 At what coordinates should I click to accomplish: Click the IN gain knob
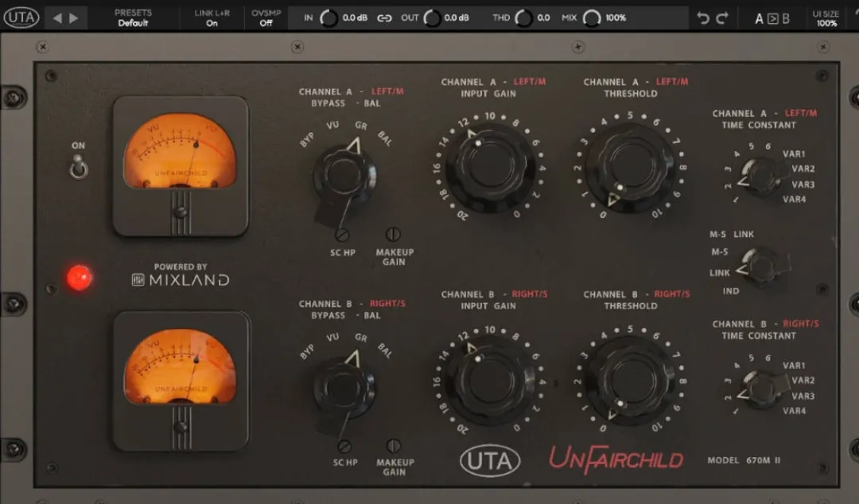pyautogui.click(x=328, y=18)
